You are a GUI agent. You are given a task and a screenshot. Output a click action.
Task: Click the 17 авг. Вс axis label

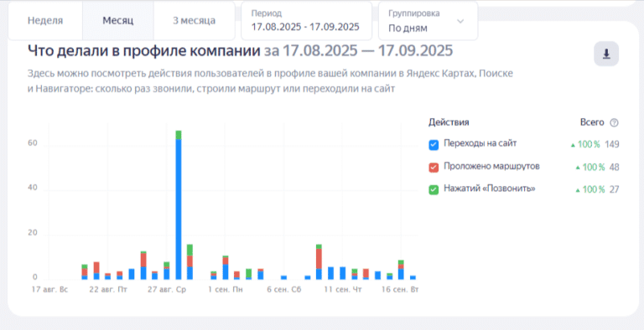[x=49, y=290]
